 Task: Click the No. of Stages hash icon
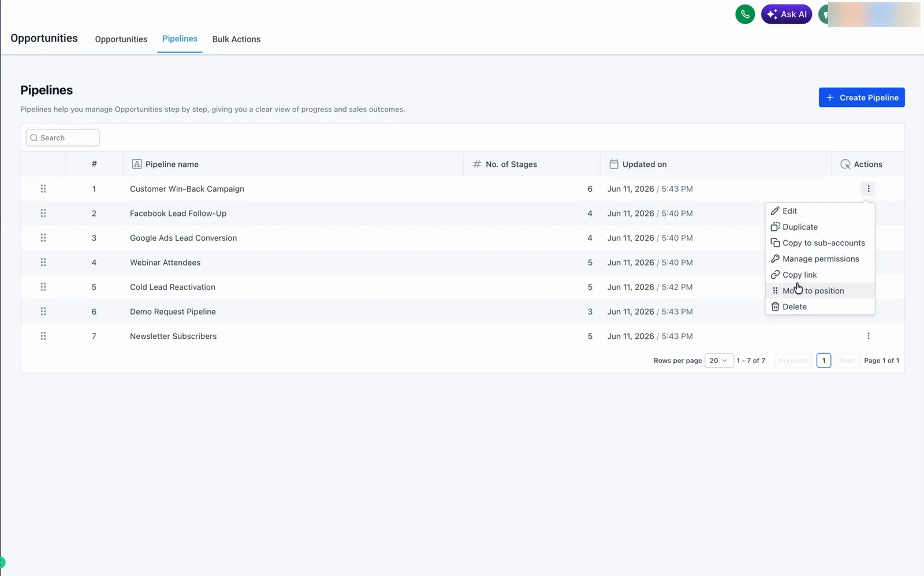(x=477, y=164)
